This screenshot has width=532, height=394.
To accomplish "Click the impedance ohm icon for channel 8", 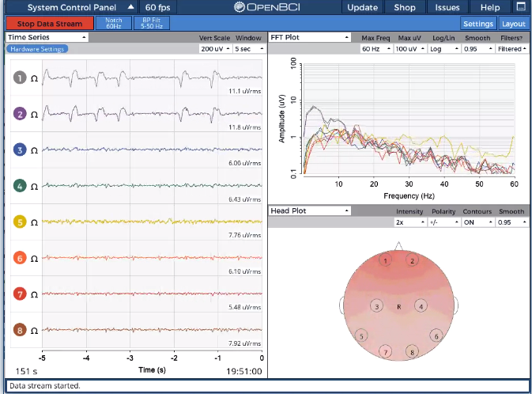I will [34, 330].
